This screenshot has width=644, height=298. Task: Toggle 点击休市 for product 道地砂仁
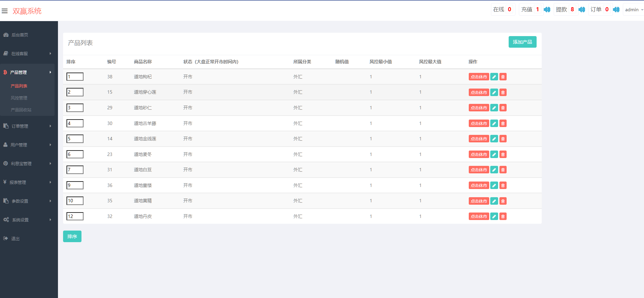click(479, 108)
